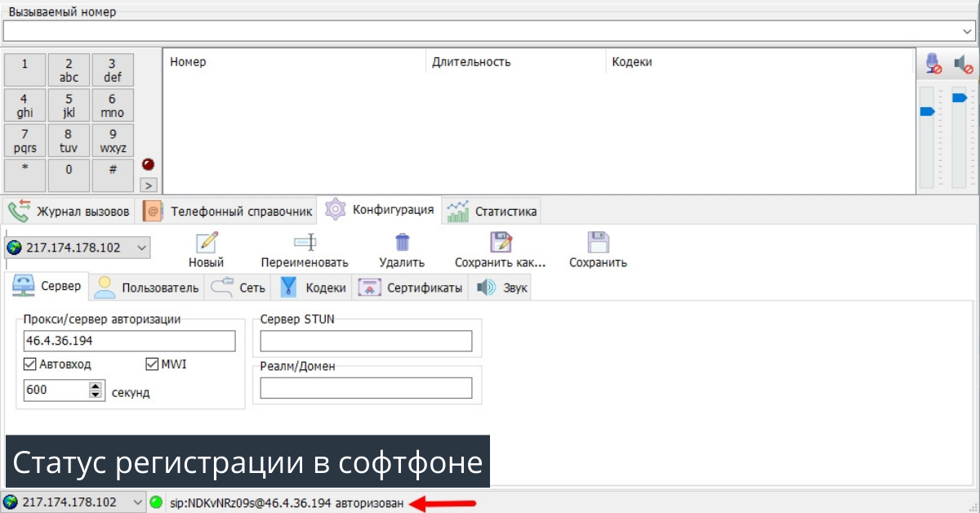Click inside the Прокси/сервер авторизации field
This screenshot has height=513, width=980.
coord(128,341)
